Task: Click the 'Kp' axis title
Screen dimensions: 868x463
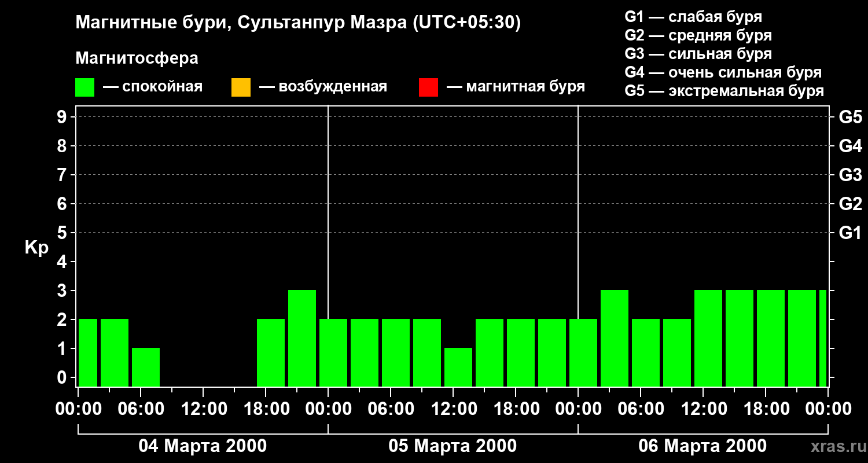Action: [36, 248]
